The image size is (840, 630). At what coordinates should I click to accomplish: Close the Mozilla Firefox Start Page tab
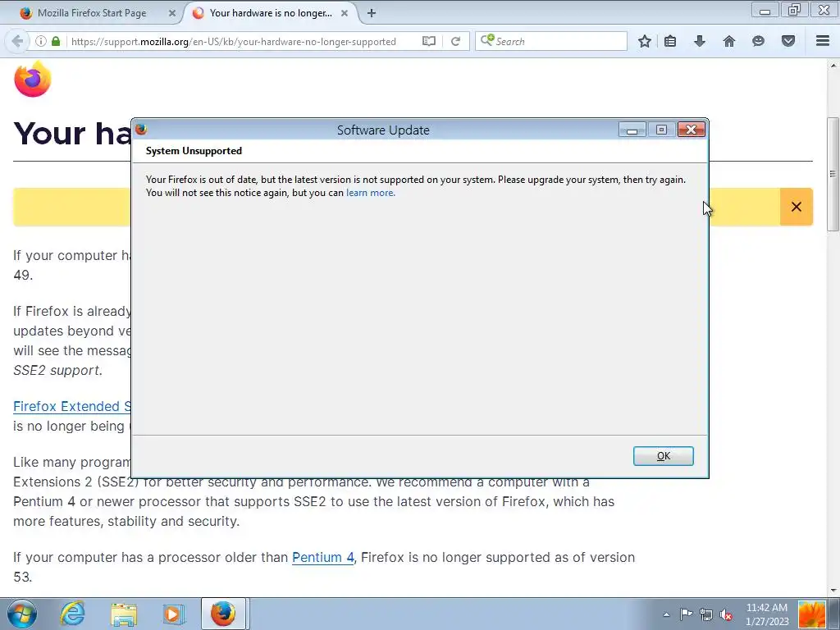click(172, 13)
